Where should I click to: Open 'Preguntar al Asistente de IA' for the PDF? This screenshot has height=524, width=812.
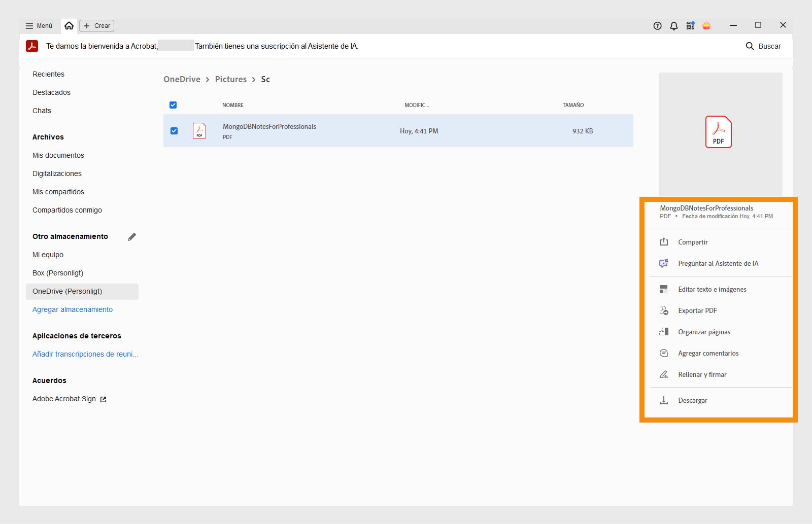719,263
